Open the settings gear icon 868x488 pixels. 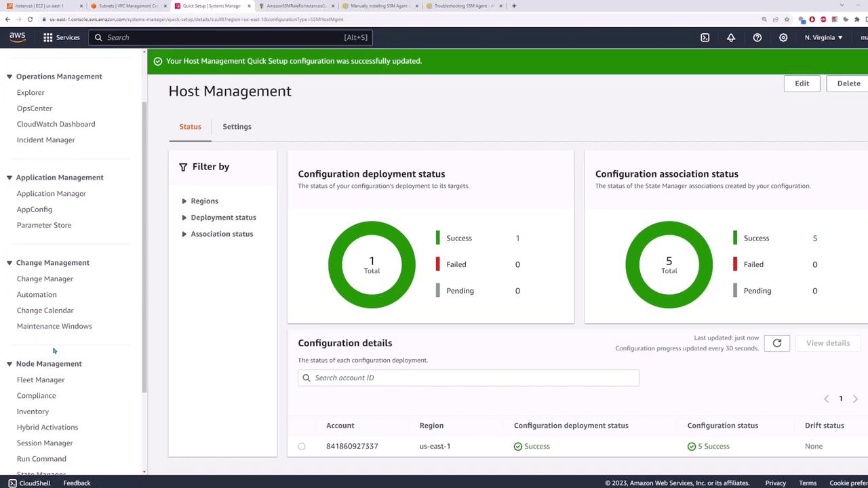click(x=783, y=37)
